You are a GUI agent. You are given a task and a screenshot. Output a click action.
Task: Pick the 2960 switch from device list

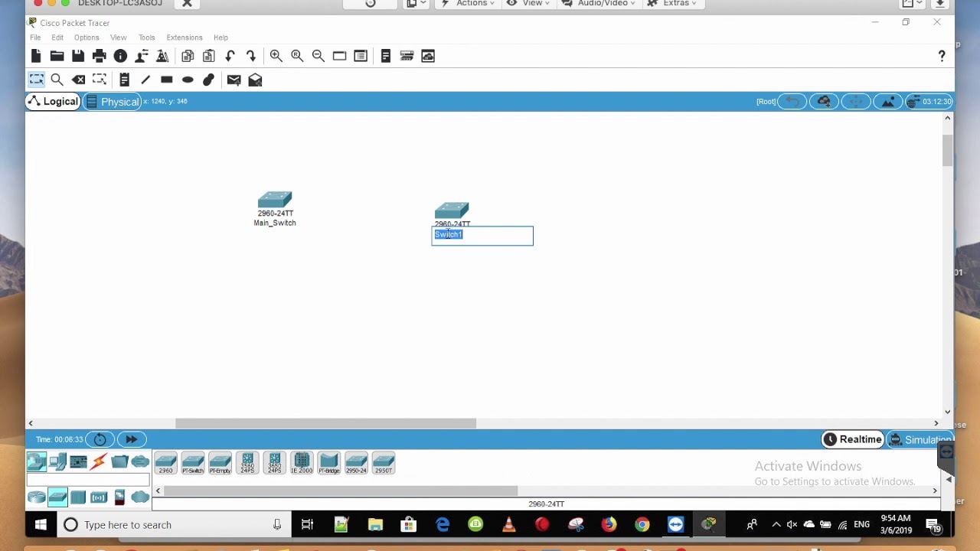[166, 463]
